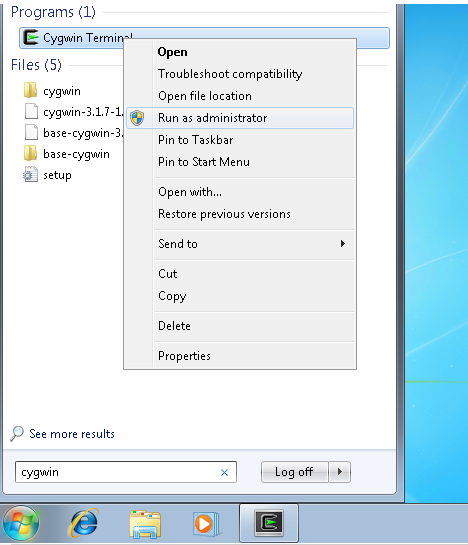468x545 pixels.
Task: Click the UAC shield icon in context menu
Action: tap(137, 118)
